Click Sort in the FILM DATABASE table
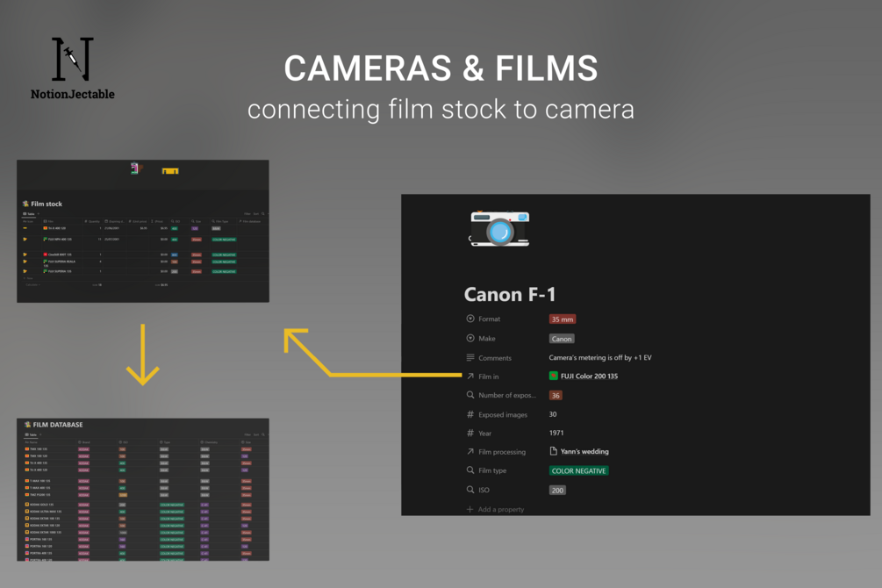The width and height of the screenshot is (882, 588). [x=256, y=434]
